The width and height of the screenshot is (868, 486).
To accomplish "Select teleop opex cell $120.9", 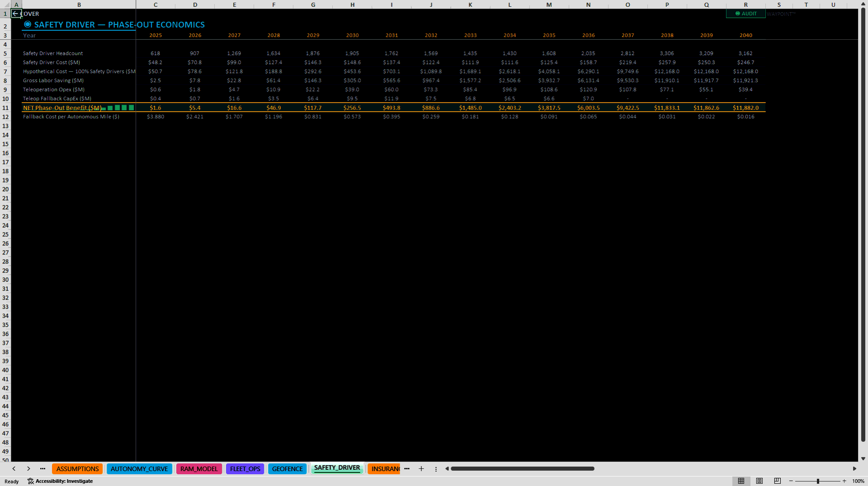I will (x=588, y=89).
